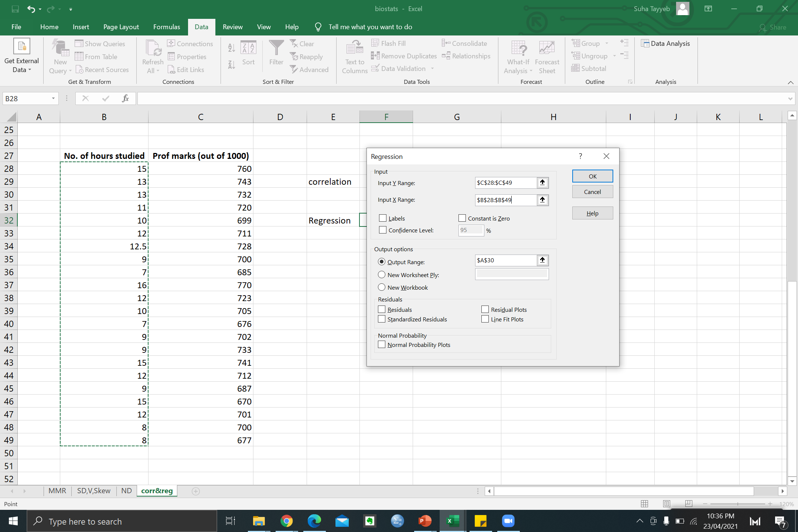
Task: Expand the Get External Data menu
Action: point(21,56)
